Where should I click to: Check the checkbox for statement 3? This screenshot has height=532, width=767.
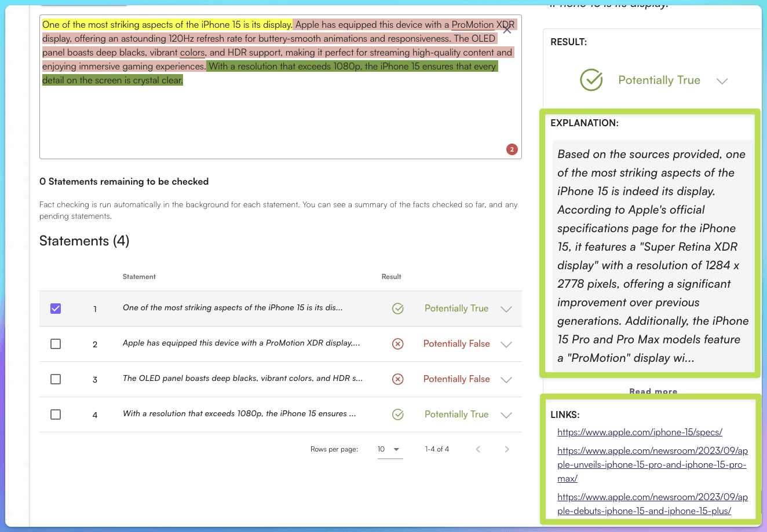[x=56, y=379]
